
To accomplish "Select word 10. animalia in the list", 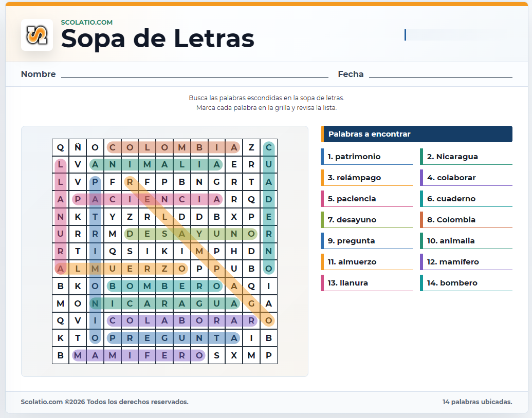I will click(x=466, y=241).
